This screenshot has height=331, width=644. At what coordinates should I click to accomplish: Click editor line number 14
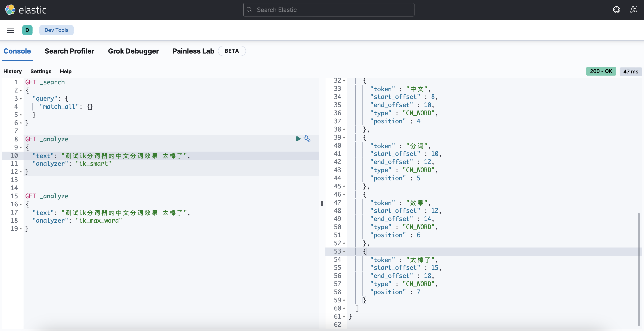point(14,188)
